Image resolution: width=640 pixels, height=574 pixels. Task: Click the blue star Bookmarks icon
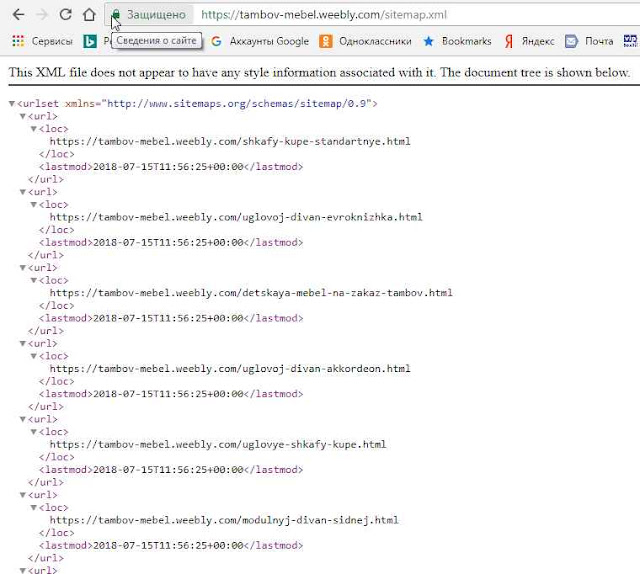(428, 41)
